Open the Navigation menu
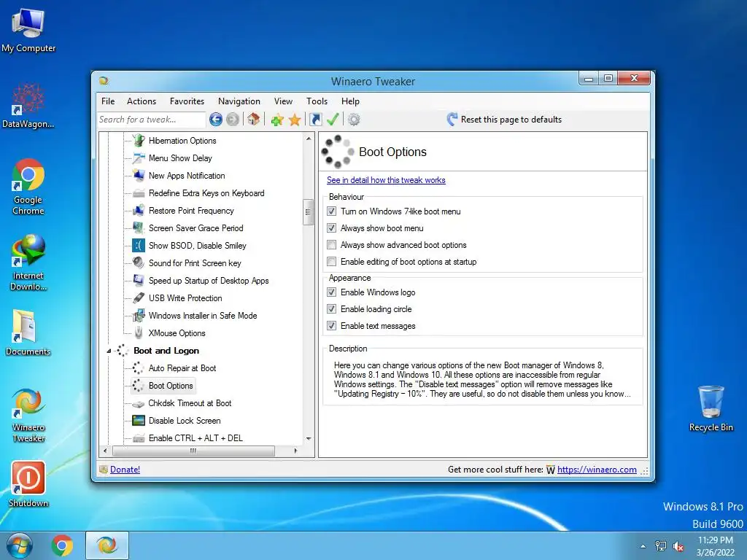Viewport: 747px width, 560px height. (x=239, y=101)
